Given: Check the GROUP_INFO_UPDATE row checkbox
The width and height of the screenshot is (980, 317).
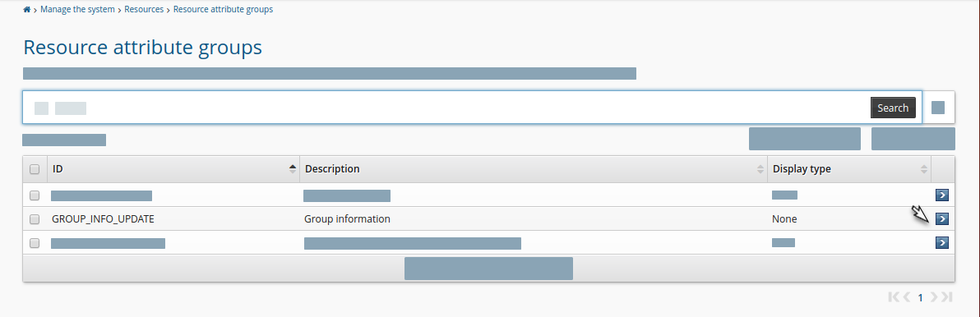Looking at the screenshot, I should [x=35, y=219].
